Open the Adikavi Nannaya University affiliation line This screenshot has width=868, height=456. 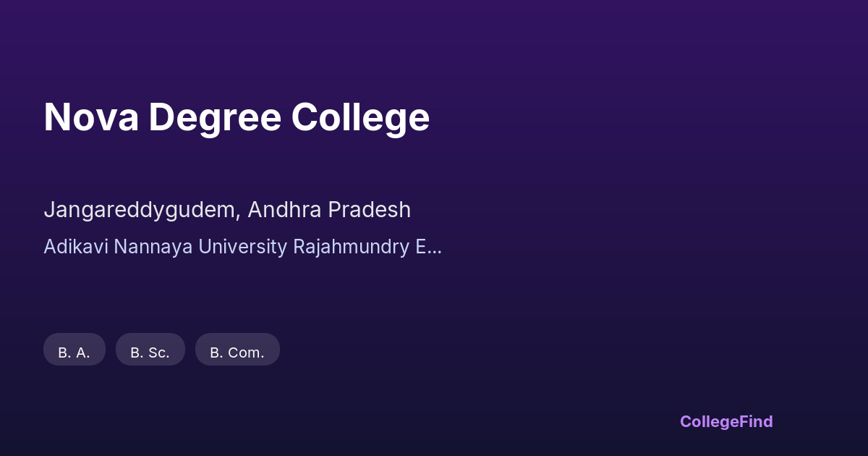[x=242, y=247]
